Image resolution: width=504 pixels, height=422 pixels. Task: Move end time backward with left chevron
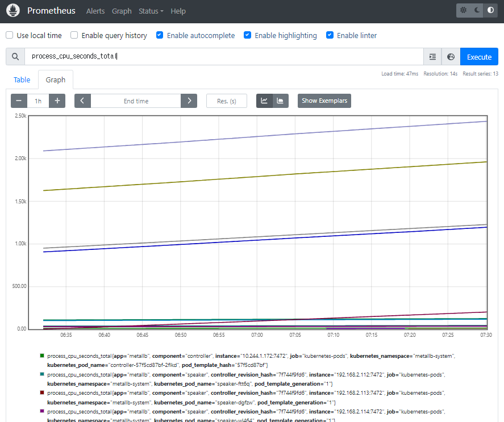pyautogui.click(x=82, y=101)
